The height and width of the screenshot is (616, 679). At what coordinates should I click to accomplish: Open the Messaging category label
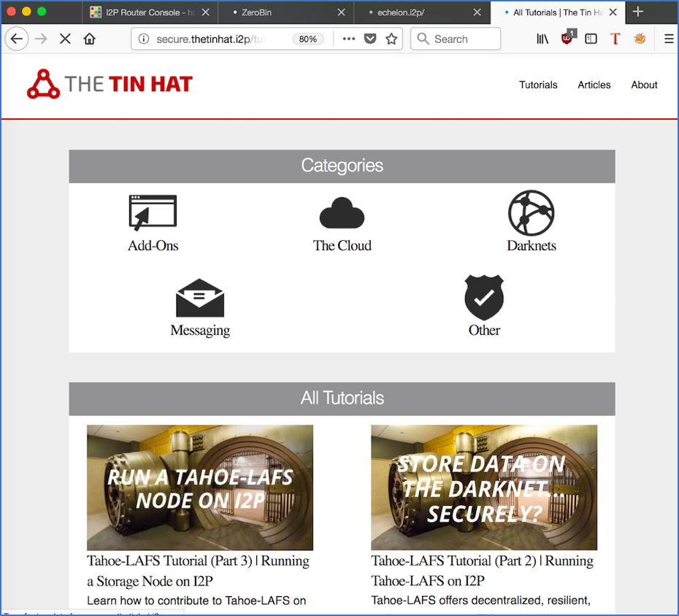coord(200,331)
